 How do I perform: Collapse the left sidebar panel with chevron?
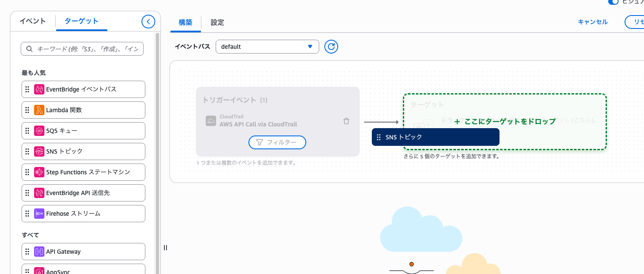coord(148,22)
